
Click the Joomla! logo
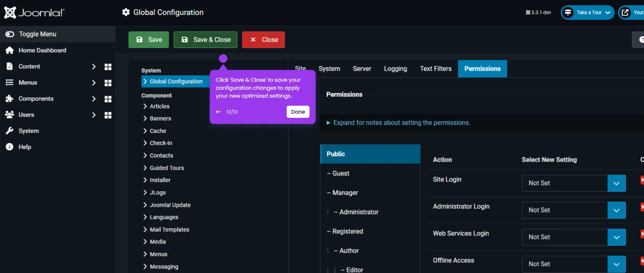pyautogui.click(x=34, y=13)
